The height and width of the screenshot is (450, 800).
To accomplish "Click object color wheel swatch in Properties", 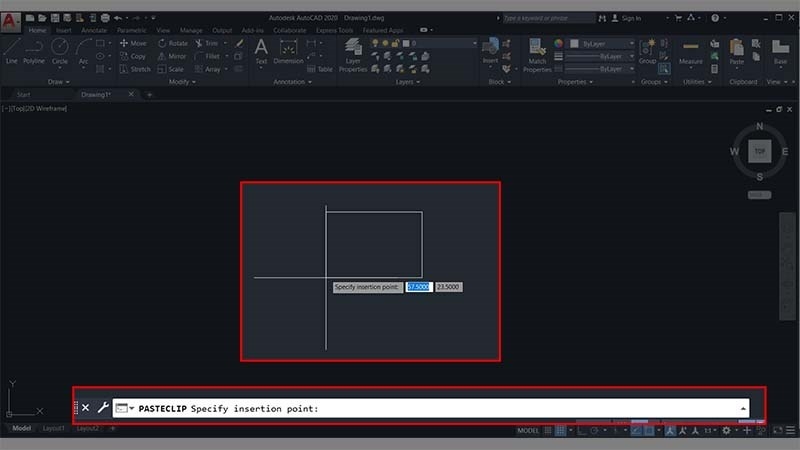I will click(x=559, y=44).
